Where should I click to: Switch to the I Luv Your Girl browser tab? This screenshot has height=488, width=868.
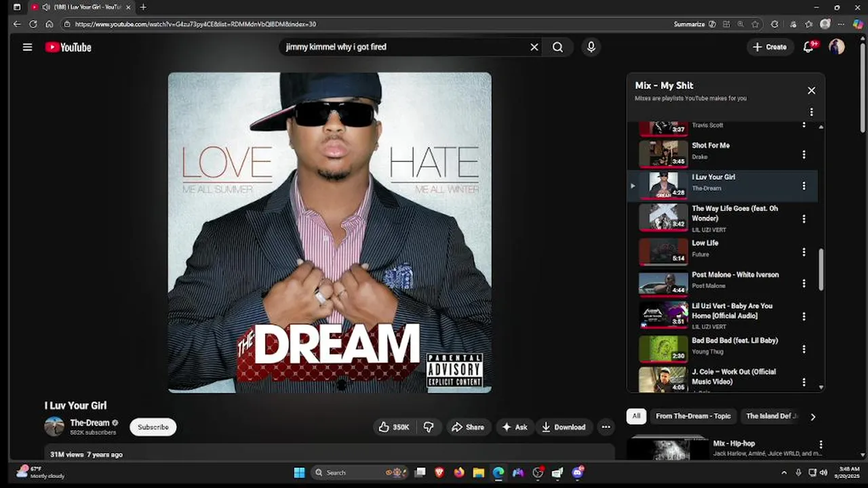[x=80, y=7]
